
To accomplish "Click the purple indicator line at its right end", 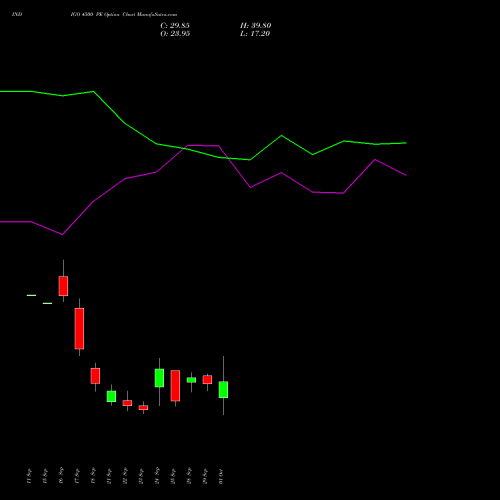I will (x=405, y=174).
